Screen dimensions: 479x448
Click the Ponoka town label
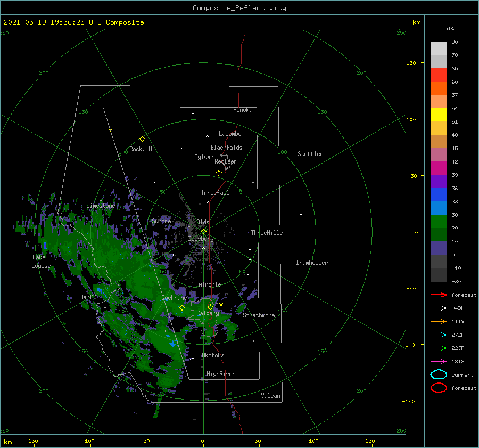[243, 110]
